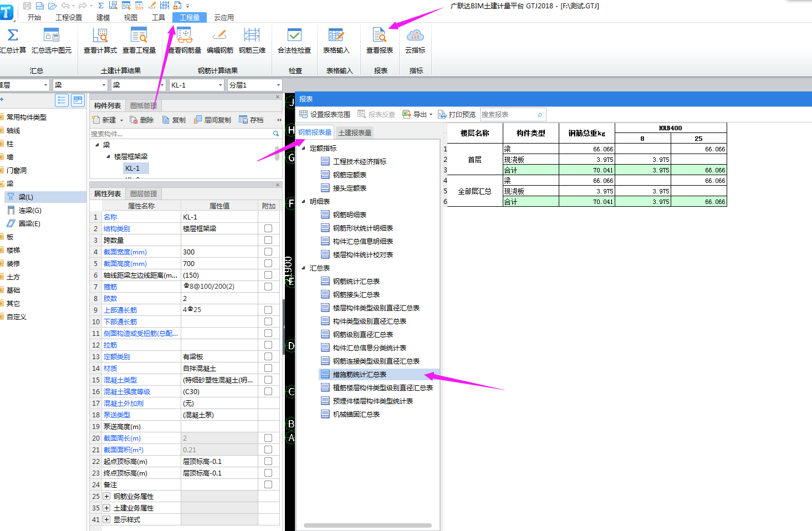Screen dimensions: 812x531
Task: Open 查看工程量 ribbon tool
Action: (x=139, y=40)
